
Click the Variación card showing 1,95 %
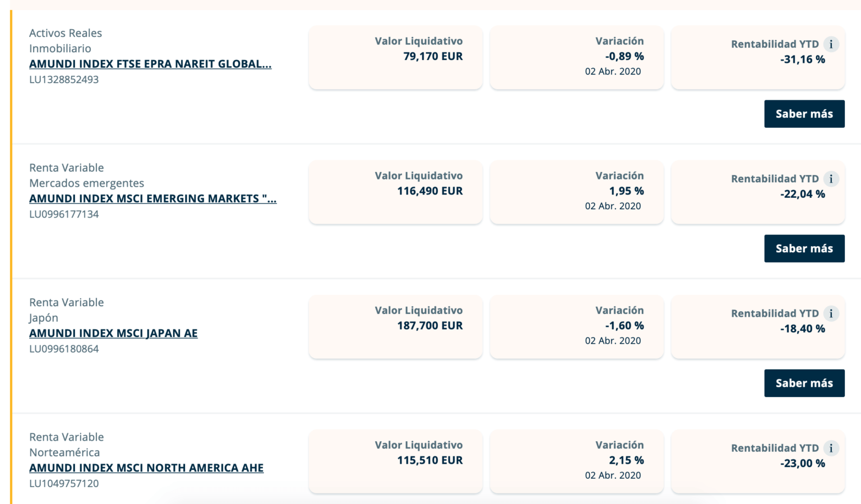click(x=577, y=192)
